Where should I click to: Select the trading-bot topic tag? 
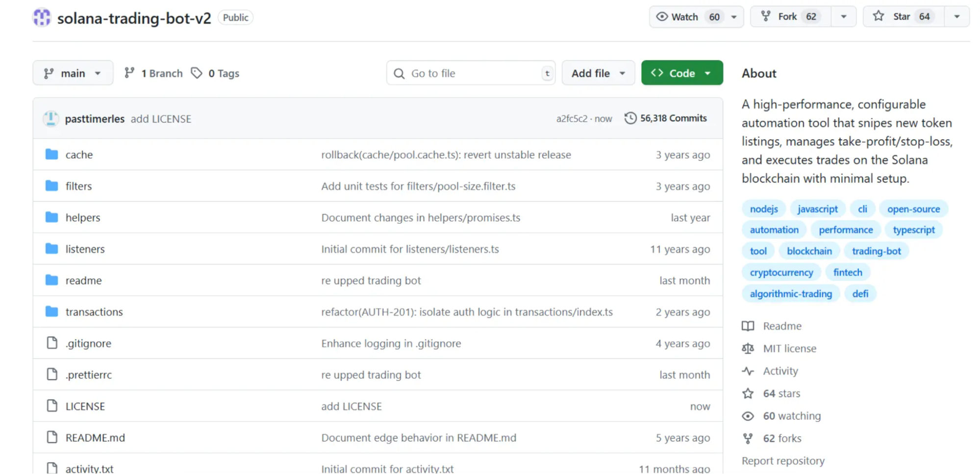(876, 251)
